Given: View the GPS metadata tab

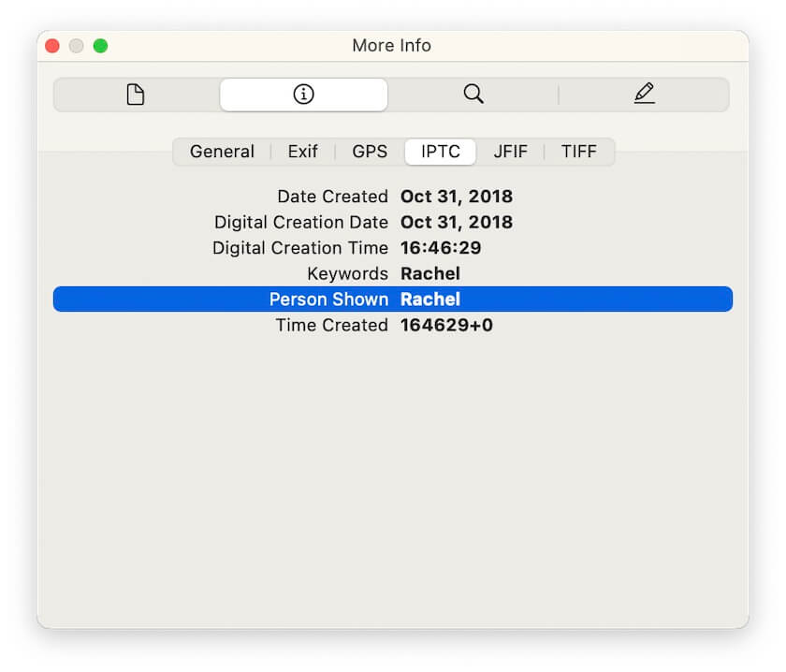Looking at the screenshot, I should [369, 151].
